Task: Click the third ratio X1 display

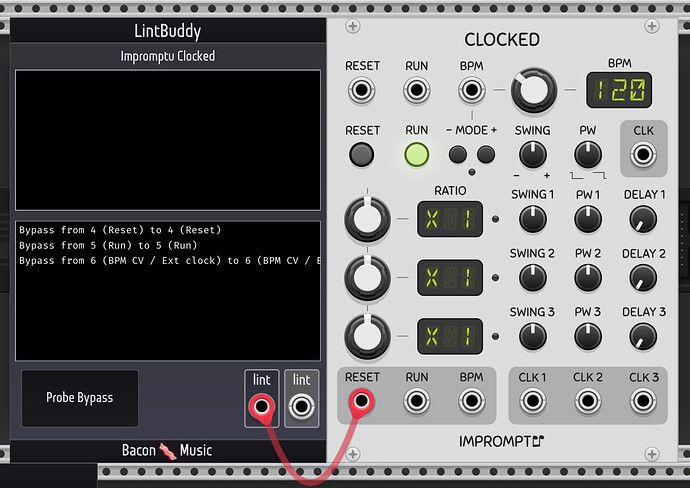Action: (x=450, y=337)
